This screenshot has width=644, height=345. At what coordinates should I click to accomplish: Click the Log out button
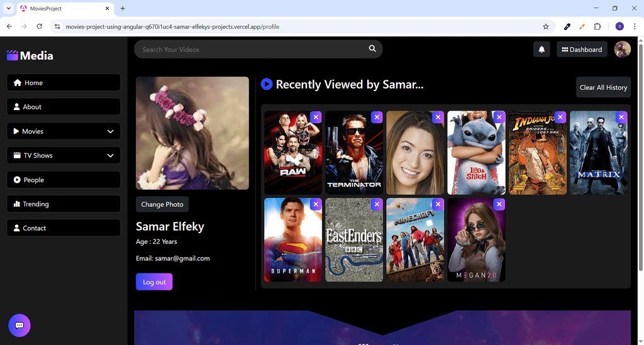pyautogui.click(x=154, y=282)
